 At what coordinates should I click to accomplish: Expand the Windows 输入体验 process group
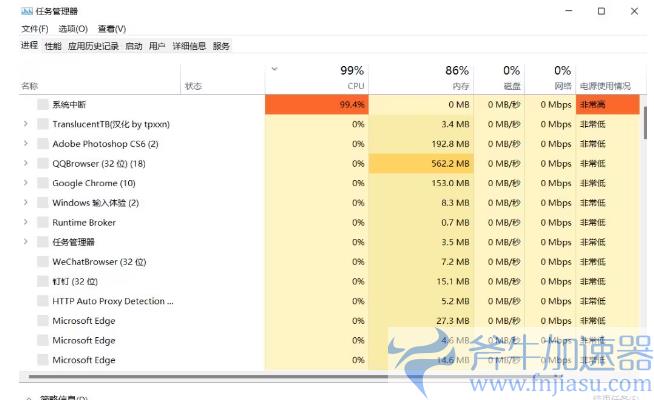click(25, 203)
